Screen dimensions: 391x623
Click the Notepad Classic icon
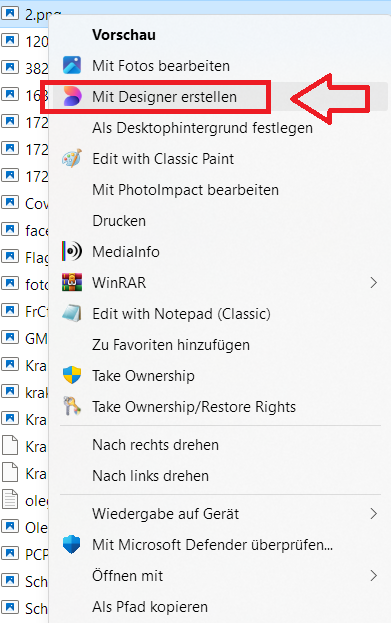tap(72, 313)
